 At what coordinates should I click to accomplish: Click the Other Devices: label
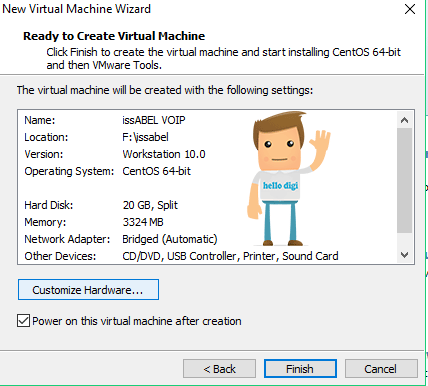click(60, 256)
